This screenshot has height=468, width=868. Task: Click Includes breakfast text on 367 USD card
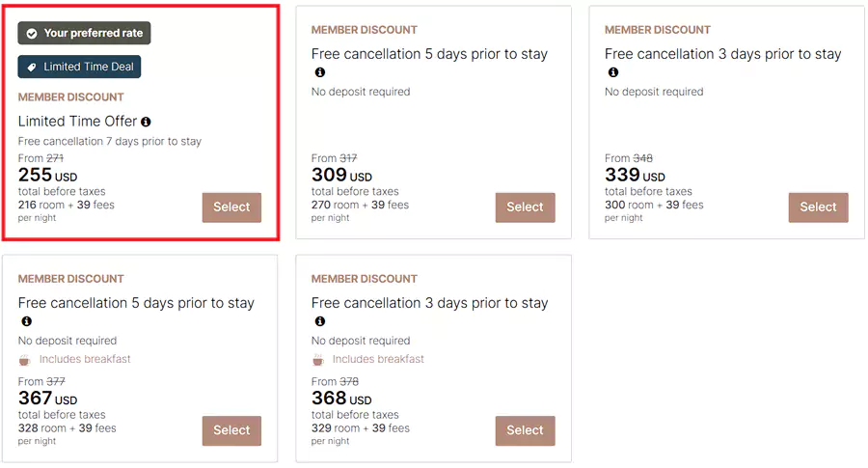point(85,360)
